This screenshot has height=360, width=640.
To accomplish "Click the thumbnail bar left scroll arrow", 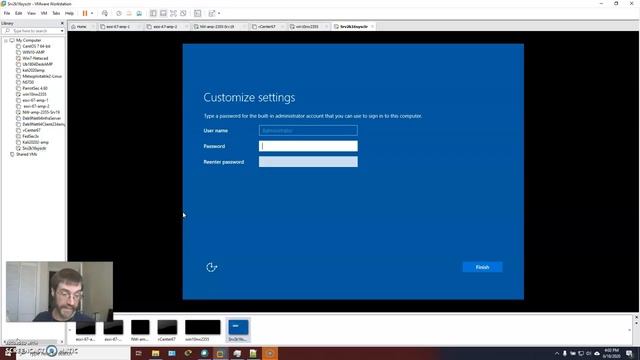I will [70, 330].
